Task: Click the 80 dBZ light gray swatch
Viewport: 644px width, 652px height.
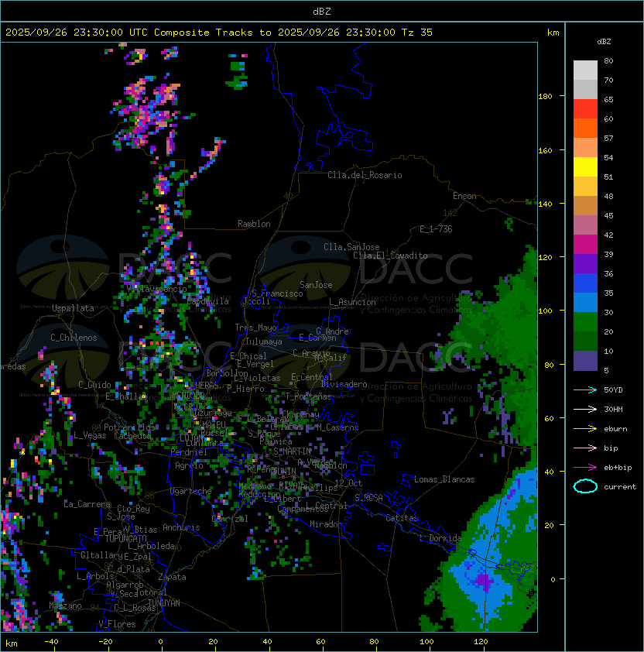Action: coord(585,70)
